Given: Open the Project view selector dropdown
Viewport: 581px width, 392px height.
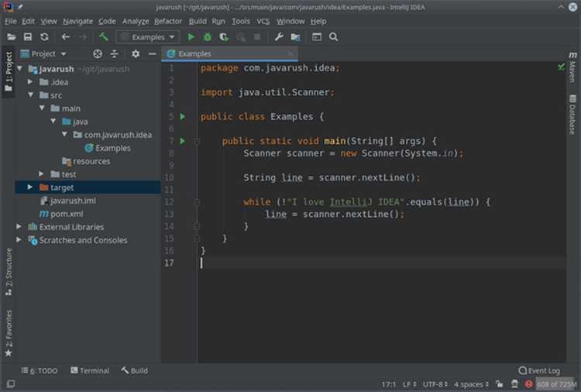Looking at the screenshot, I should coord(43,54).
